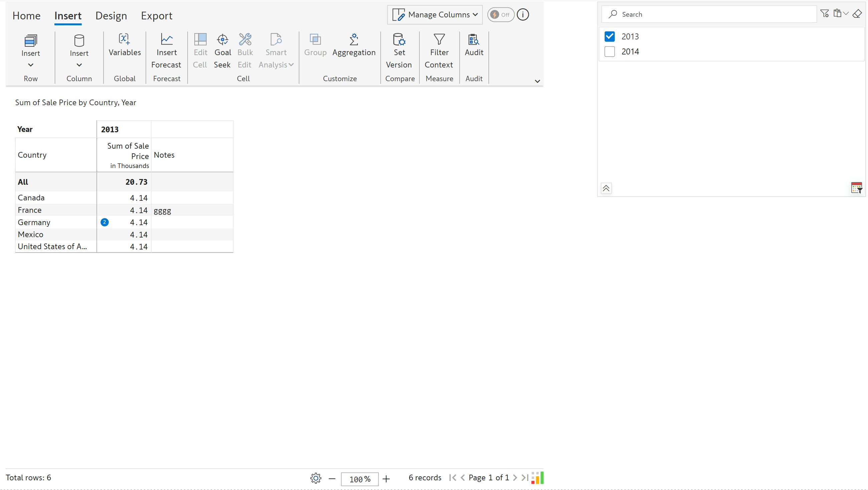Screen dimensions: 868x490
Task: Expand the Insert Row dropdown
Action: (x=31, y=65)
